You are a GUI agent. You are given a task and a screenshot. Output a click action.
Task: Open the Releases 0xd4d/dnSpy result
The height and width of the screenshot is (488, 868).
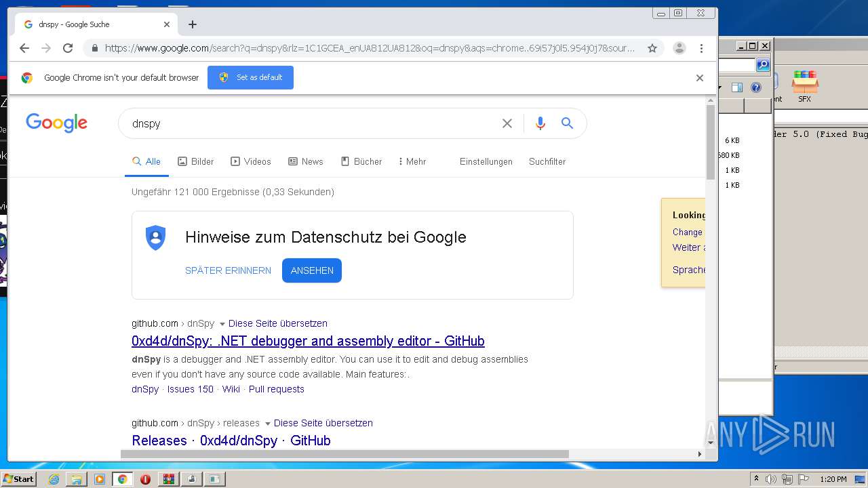tap(231, 441)
